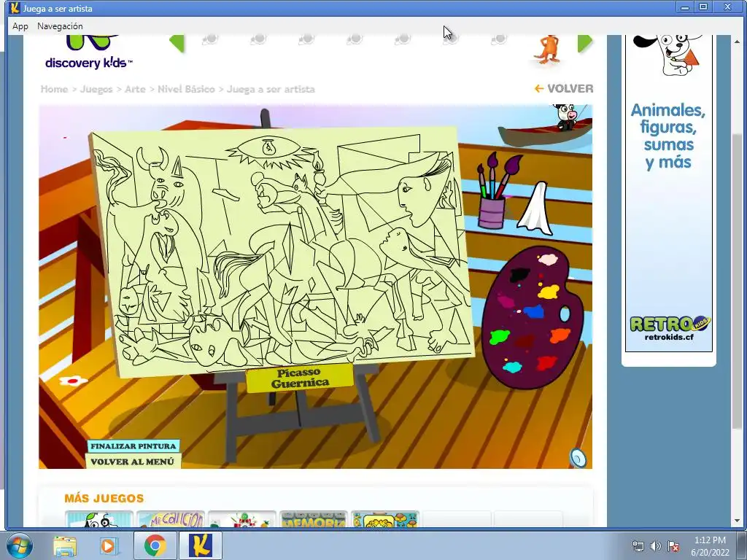Open Windows Media Player from taskbar
The width and height of the screenshot is (747, 560).
[108, 546]
